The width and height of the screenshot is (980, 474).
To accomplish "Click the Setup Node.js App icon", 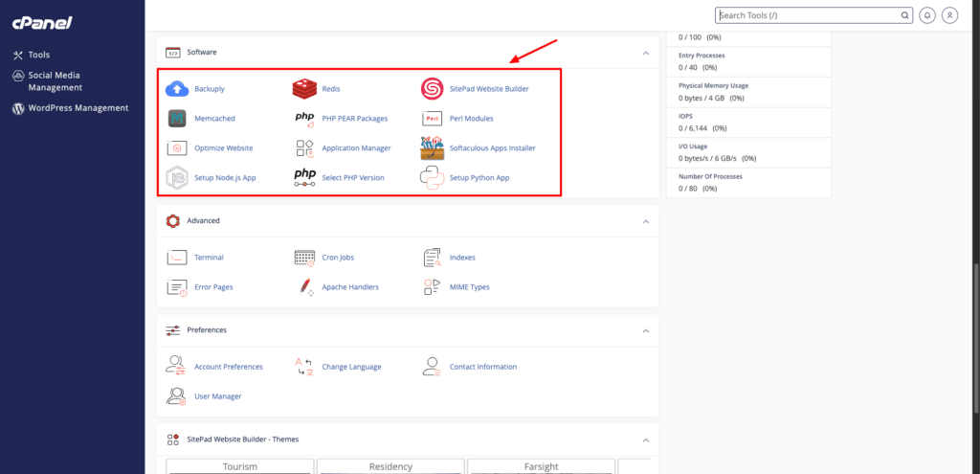I will pos(177,177).
